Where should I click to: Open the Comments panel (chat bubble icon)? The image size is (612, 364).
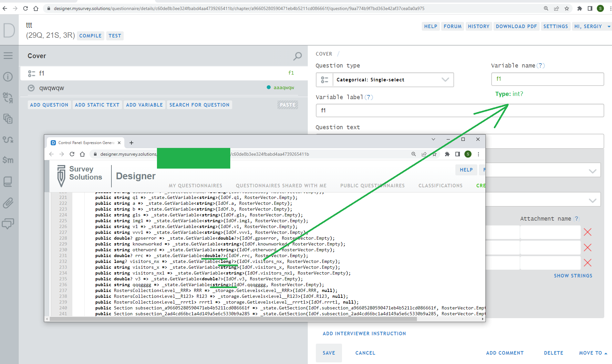coord(8,223)
